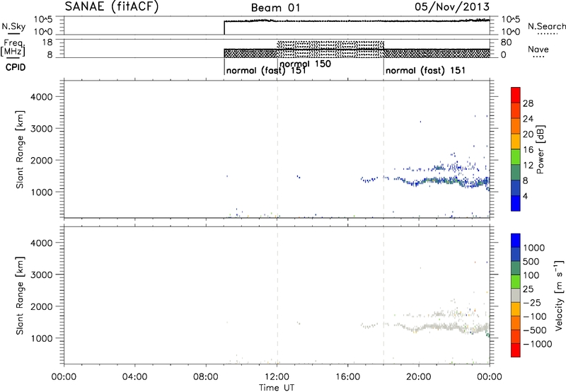Image resolution: width=566 pixels, height=392 pixels.
Task: Click the 20:00 time tick label
Action: [419, 377]
